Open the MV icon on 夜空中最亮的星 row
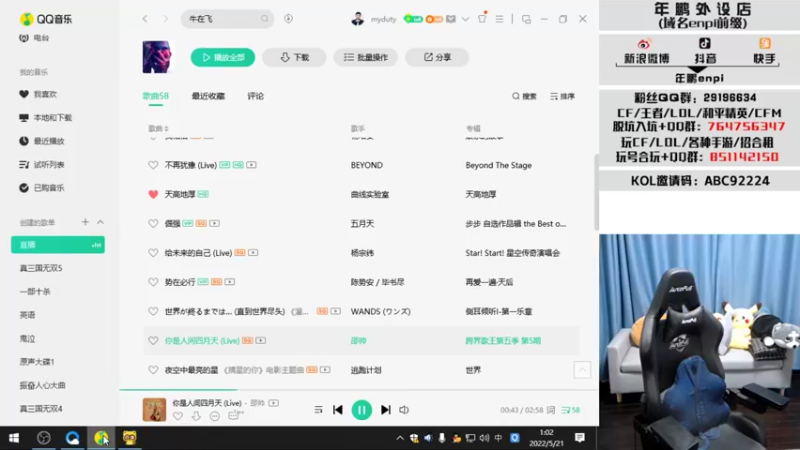 [325, 369]
